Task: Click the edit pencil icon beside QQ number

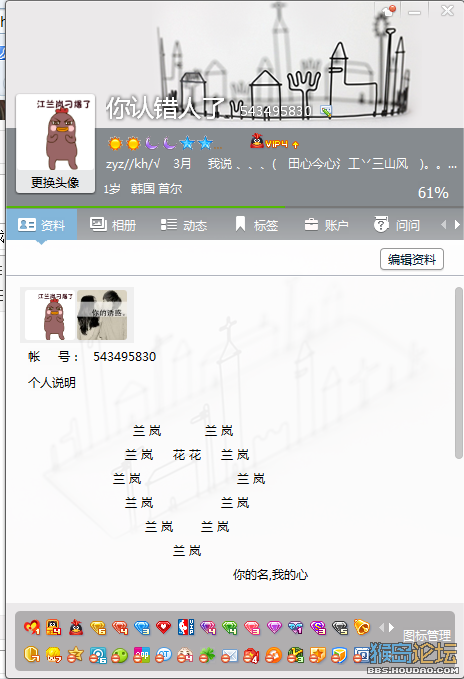Action: [326, 111]
